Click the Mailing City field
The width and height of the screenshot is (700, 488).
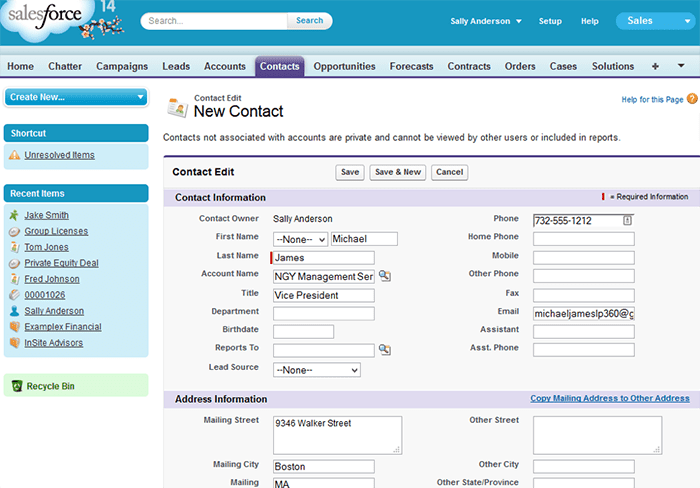tap(324, 467)
